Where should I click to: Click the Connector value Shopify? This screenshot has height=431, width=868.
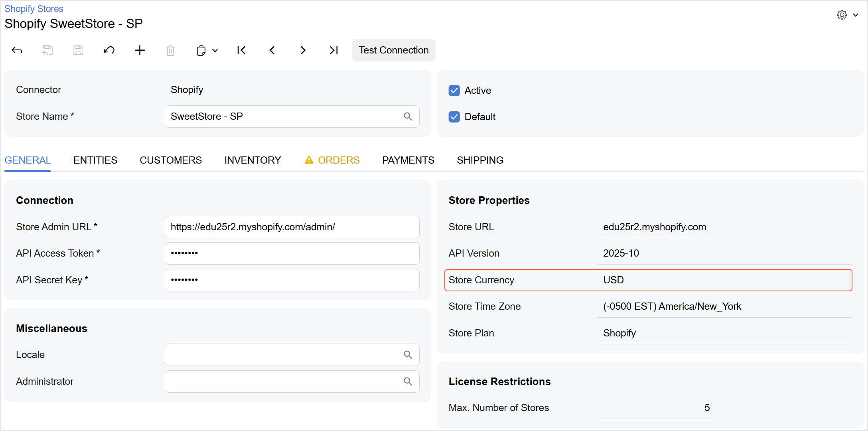pos(187,90)
